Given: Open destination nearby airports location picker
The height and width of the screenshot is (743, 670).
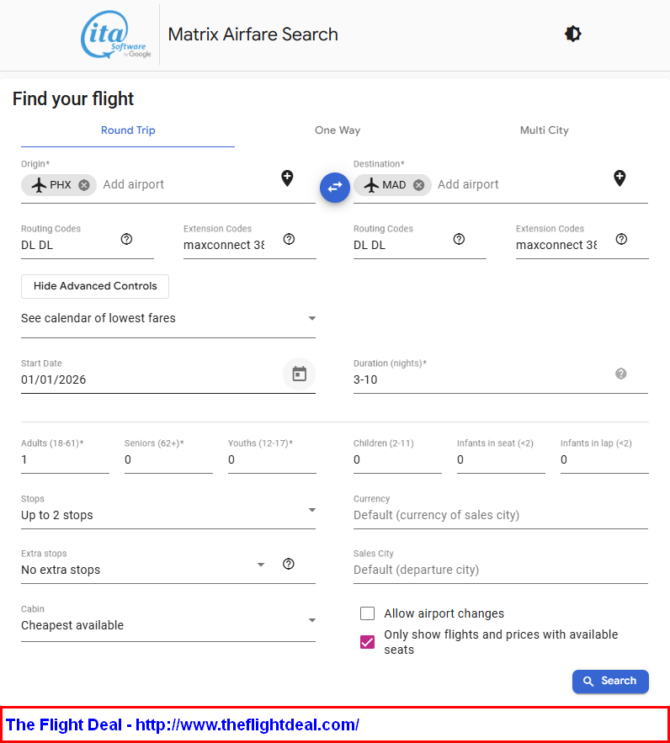Looking at the screenshot, I should (619, 178).
